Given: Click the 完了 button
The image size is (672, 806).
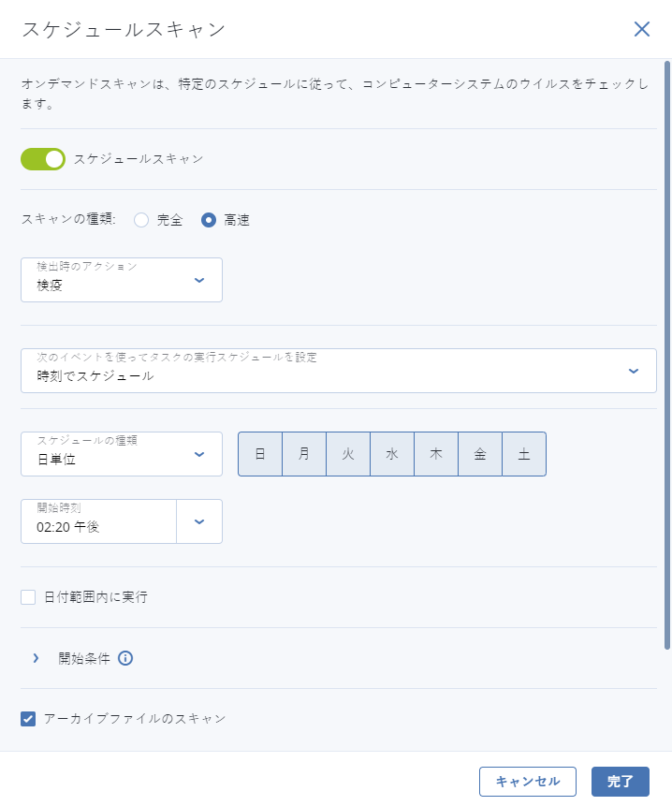Looking at the screenshot, I should [x=621, y=782].
